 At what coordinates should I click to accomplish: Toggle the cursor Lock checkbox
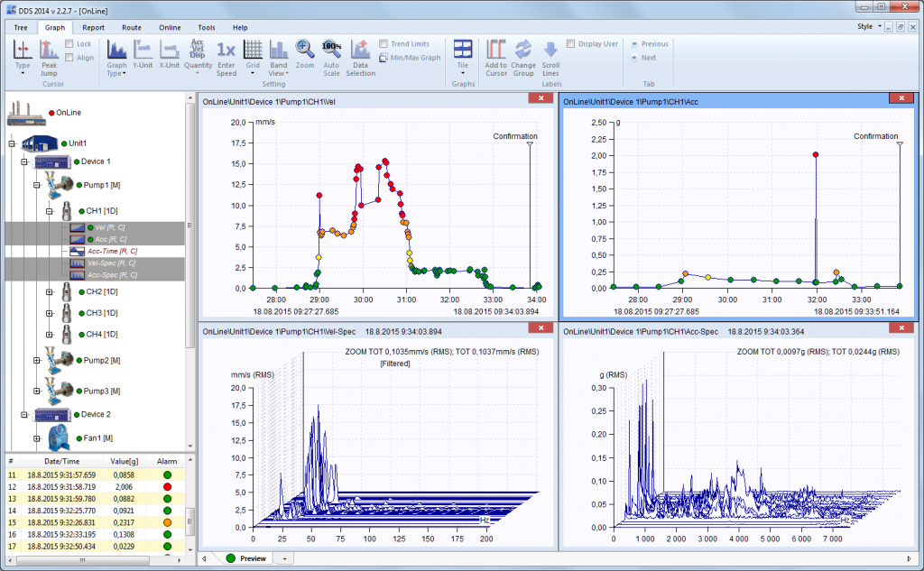70,43
